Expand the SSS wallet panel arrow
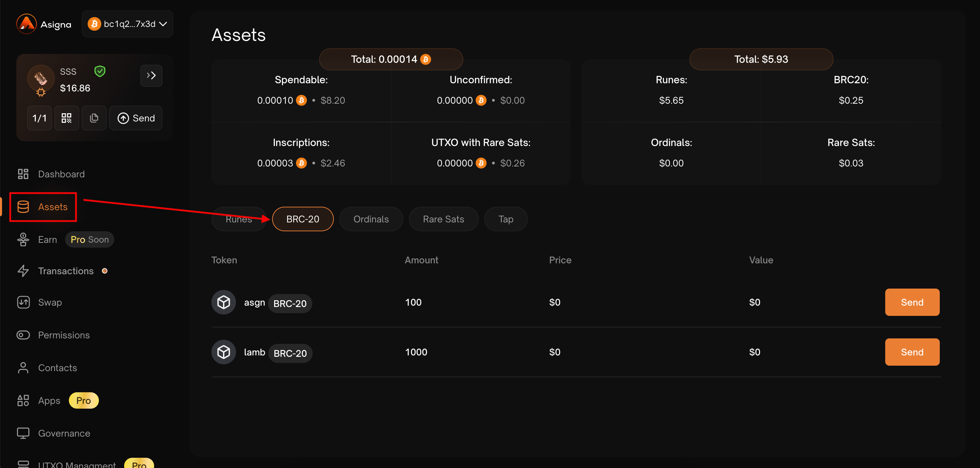Viewport: 980px width, 468px height. [151, 75]
